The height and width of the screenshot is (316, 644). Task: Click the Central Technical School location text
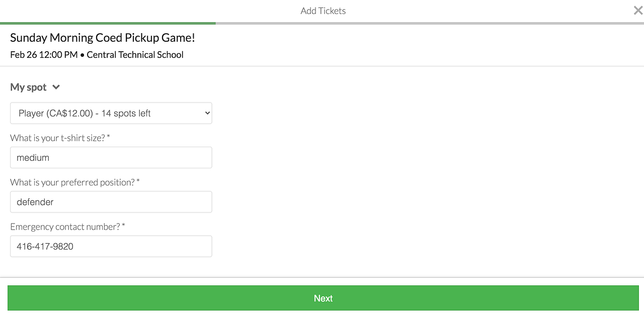pyautogui.click(x=135, y=55)
